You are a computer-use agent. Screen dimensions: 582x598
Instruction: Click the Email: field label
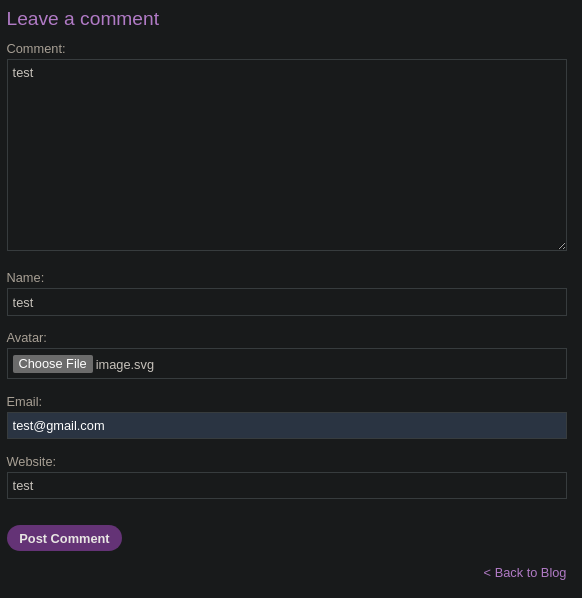(24, 402)
